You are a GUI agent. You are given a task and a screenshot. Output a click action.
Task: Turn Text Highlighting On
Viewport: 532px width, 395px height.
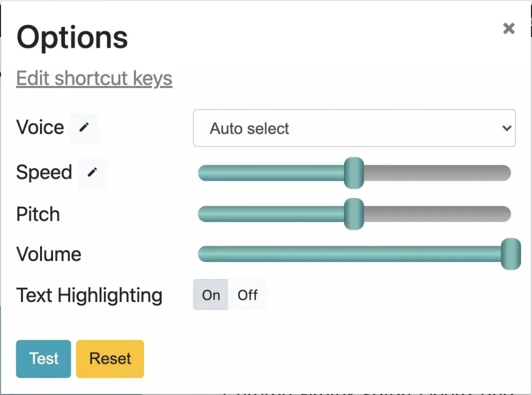pos(211,295)
